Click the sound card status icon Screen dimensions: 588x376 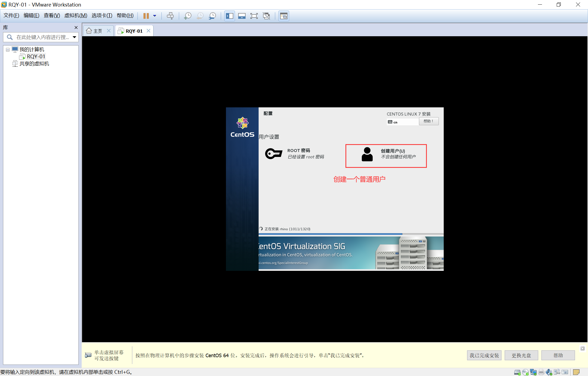tap(549, 372)
